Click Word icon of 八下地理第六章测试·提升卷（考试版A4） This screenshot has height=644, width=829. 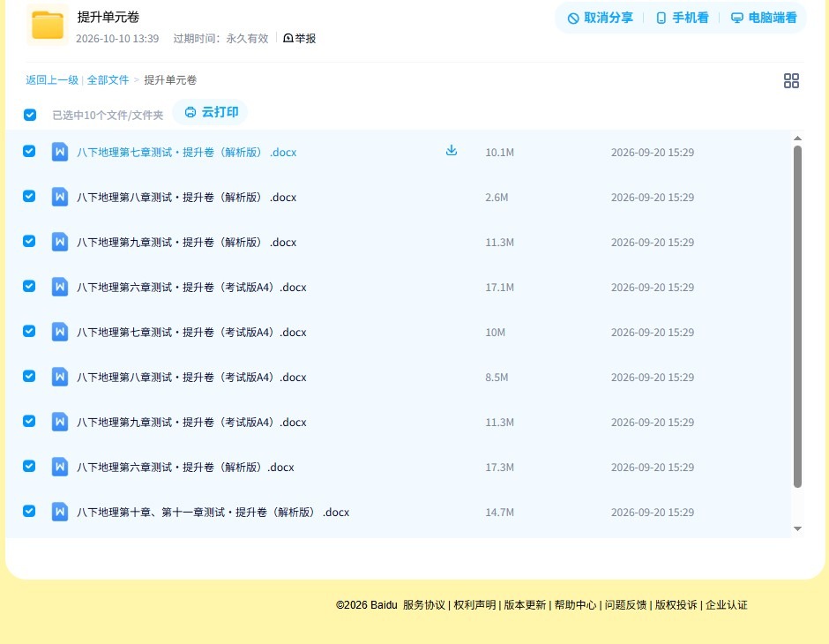60,287
